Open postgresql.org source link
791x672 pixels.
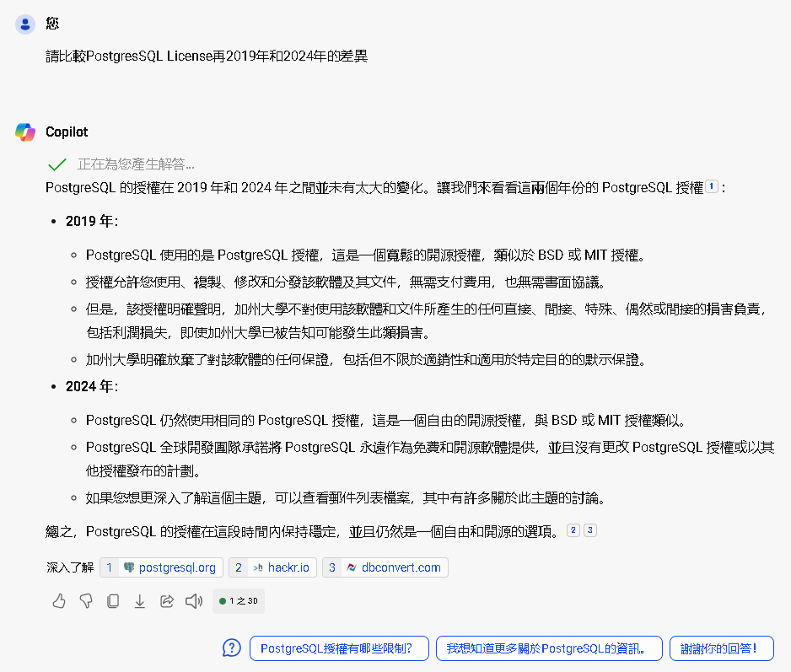pos(161,567)
